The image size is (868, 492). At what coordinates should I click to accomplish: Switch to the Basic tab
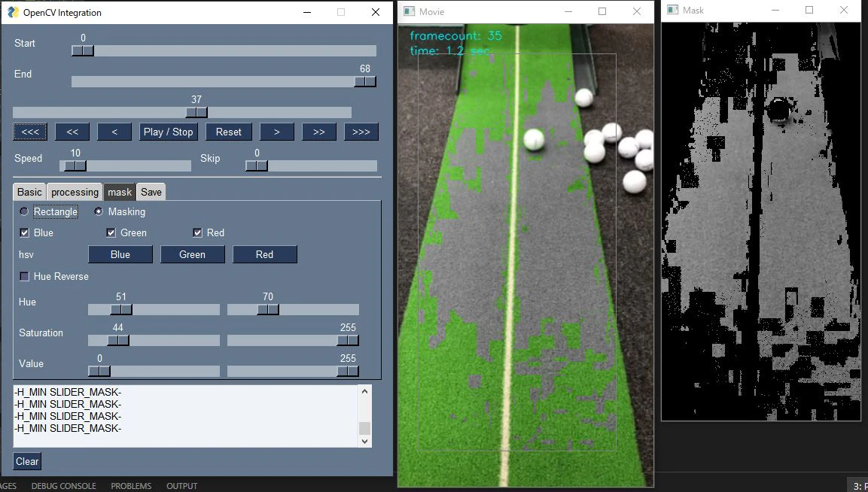(29, 192)
